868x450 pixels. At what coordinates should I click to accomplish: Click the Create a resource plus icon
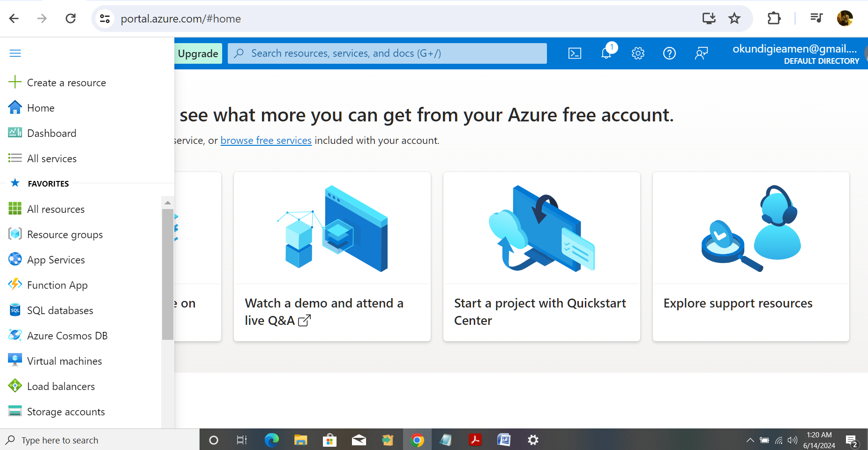(x=15, y=82)
